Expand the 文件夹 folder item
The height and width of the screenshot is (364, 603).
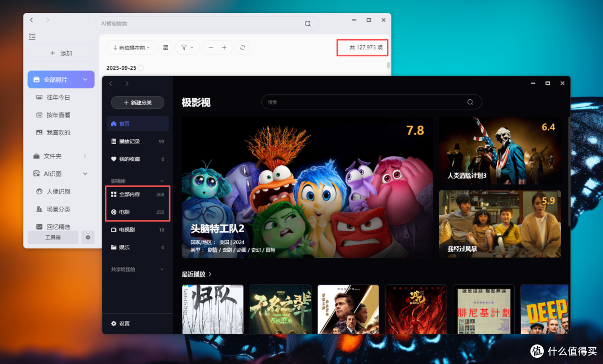(85, 156)
